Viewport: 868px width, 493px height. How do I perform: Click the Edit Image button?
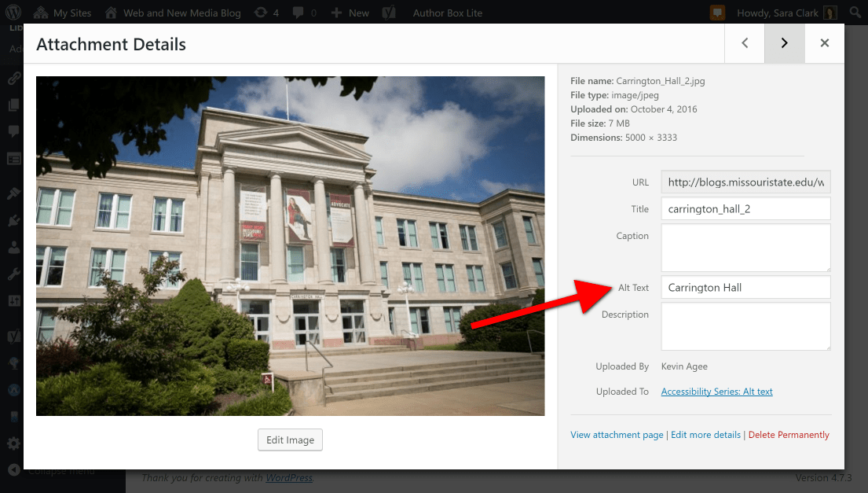290,440
